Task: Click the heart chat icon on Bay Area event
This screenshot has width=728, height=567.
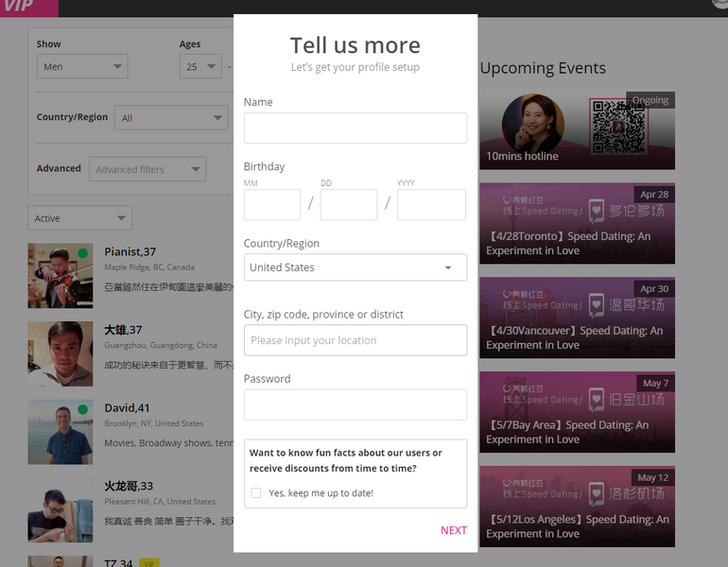Action: pyautogui.click(x=597, y=400)
